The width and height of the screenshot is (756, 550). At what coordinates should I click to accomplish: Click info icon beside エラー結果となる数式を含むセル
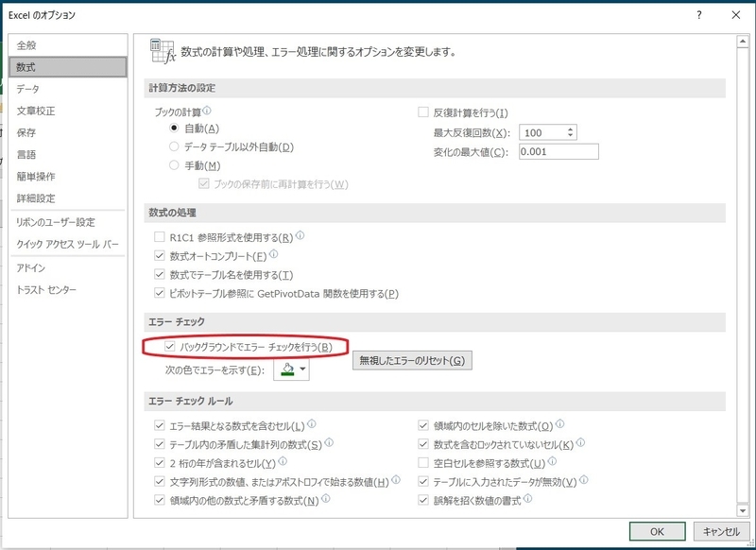[x=312, y=424]
